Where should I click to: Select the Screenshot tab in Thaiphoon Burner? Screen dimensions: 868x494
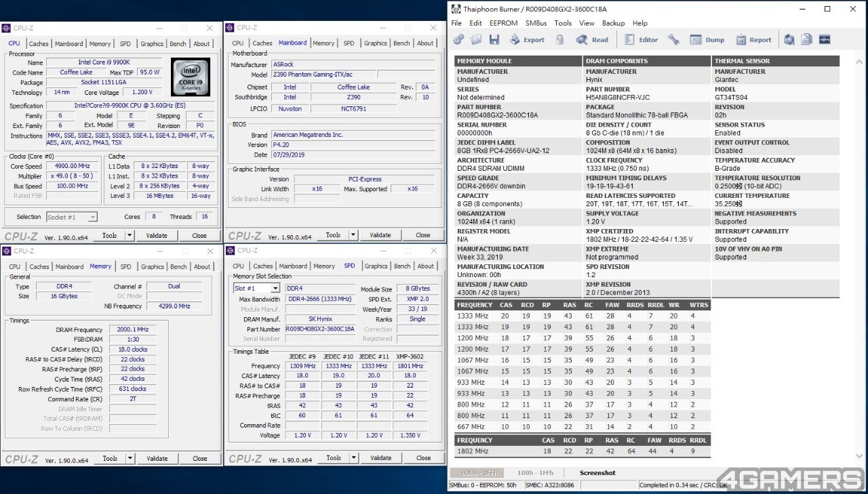click(x=597, y=473)
